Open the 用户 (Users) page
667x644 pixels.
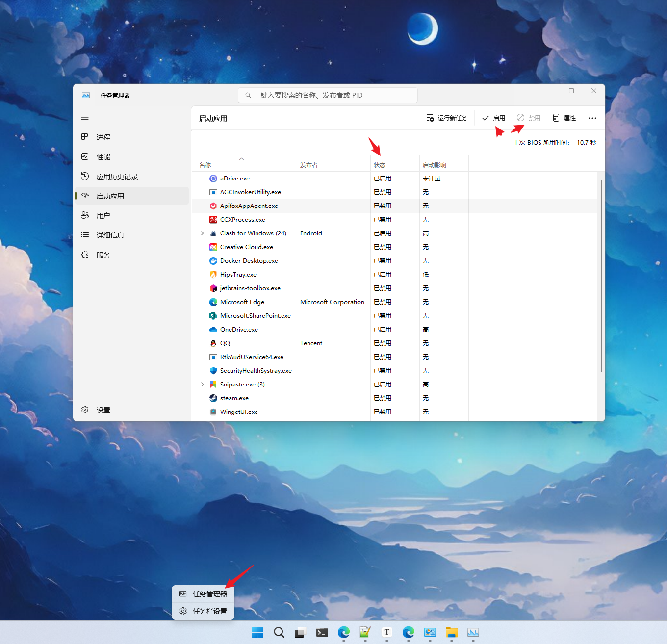pos(103,216)
